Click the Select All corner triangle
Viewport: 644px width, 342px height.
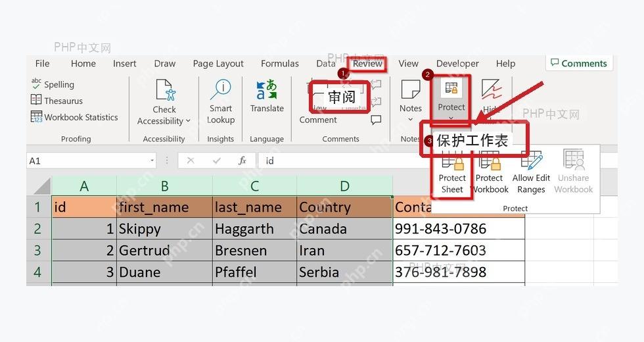[x=43, y=185]
